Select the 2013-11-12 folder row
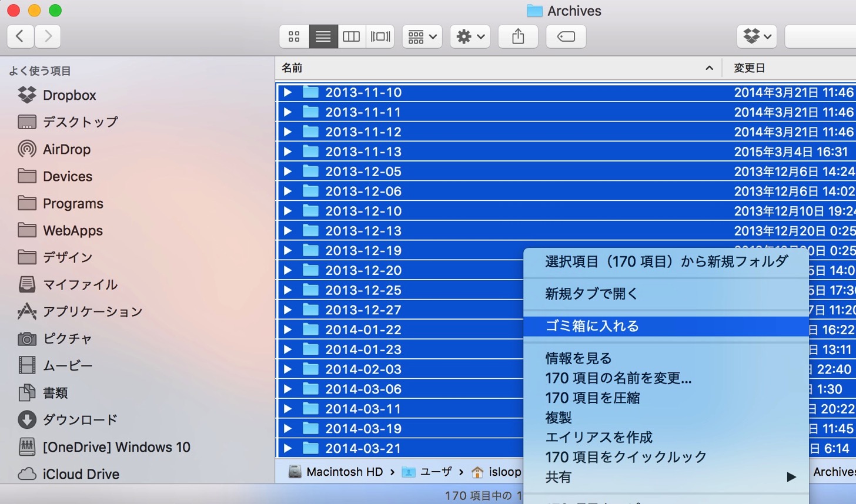 click(x=566, y=132)
